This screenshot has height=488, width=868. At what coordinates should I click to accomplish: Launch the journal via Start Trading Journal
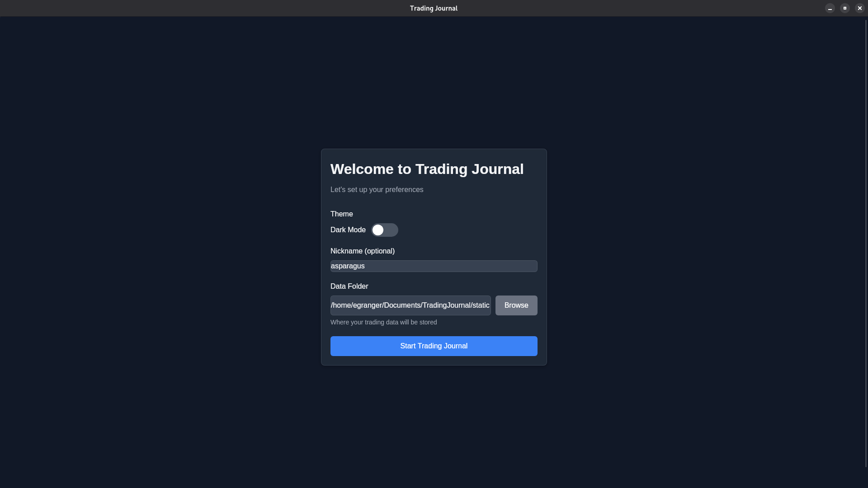(x=433, y=346)
